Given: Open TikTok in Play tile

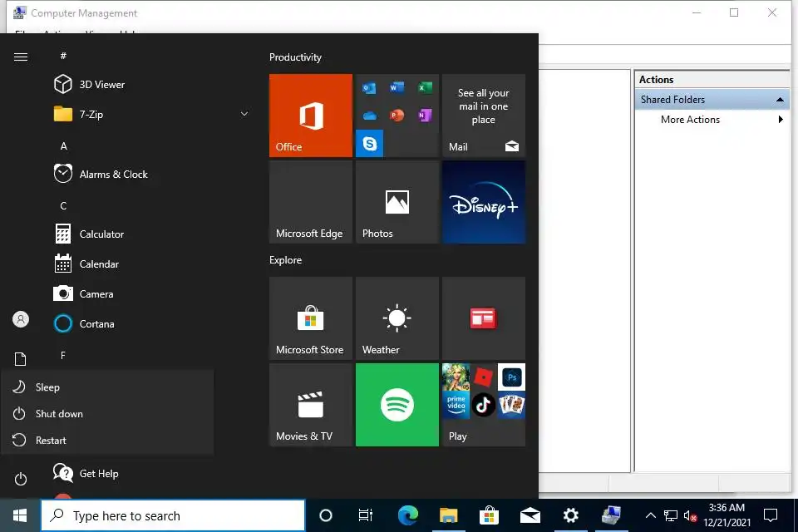Looking at the screenshot, I should [484, 406].
